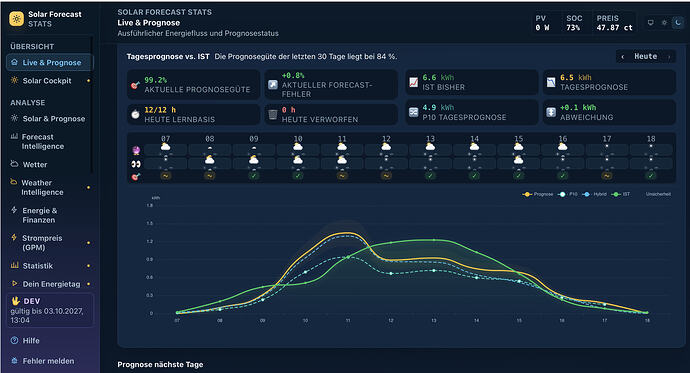Viewport: 690px width, 373px height.
Task: Click the IST Bisher chart icon
Action: pos(414,82)
